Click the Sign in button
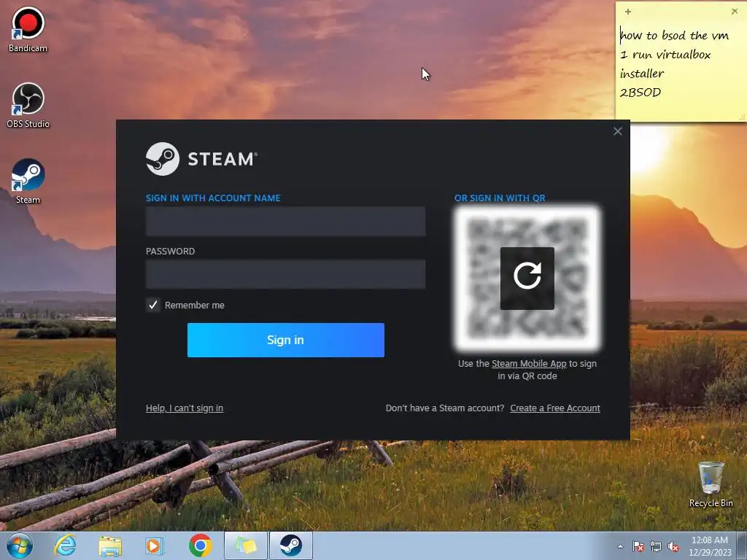The image size is (747, 560). coord(286,340)
